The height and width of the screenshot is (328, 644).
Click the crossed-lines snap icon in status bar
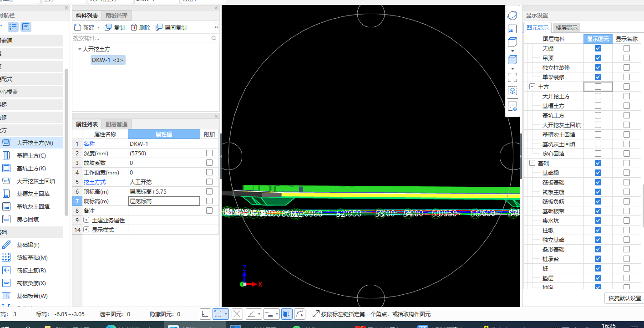click(237, 314)
